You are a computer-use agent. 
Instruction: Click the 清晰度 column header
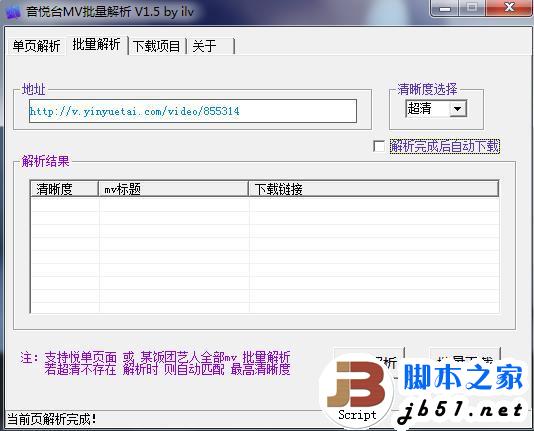pos(64,189)
